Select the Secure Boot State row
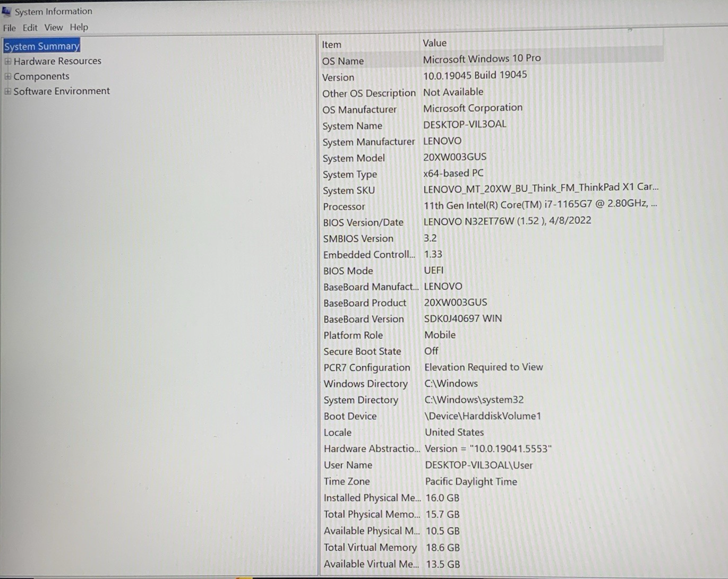 pyautogui.click(x=362, y=351)
